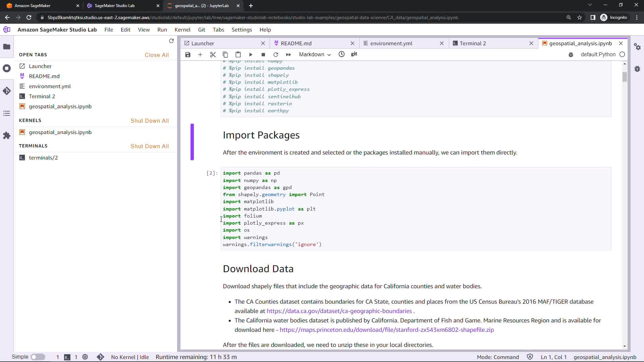Viewport: 644px width, 362px height.
Task: Expand the browser tab search chevron
Action: coord(590,5)
